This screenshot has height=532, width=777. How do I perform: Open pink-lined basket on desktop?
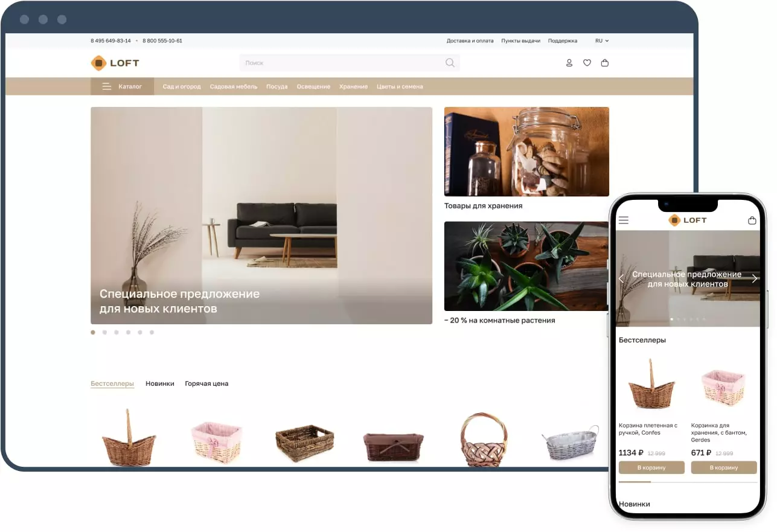[x=216, y=443]
